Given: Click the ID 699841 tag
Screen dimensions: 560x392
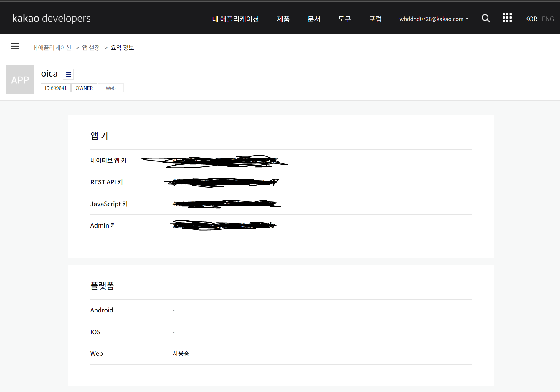Looking at the screenshot, I should coord(56,88).
